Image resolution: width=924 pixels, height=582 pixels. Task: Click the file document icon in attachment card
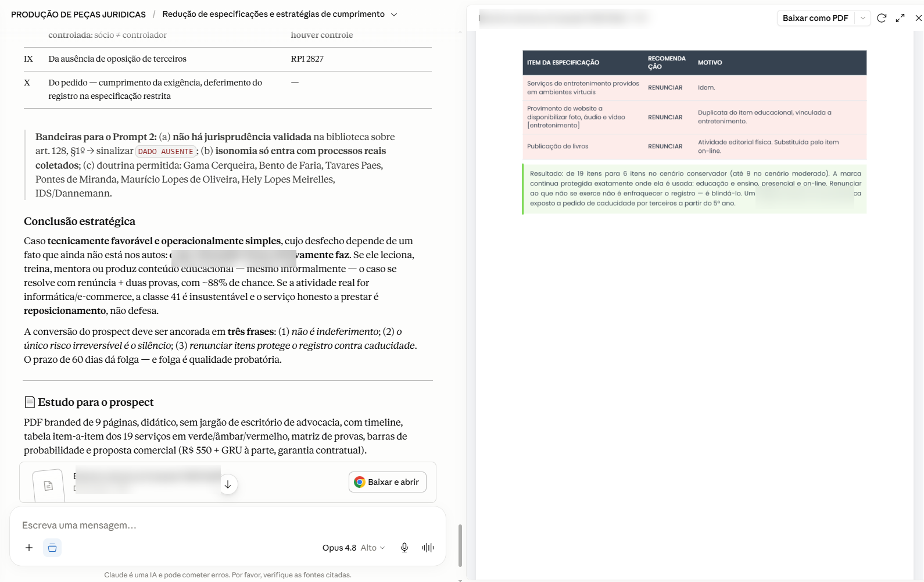(48, 485)
